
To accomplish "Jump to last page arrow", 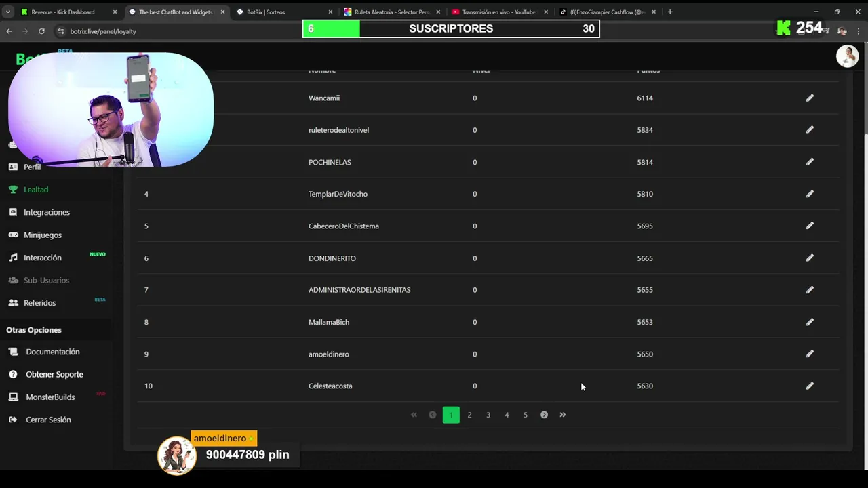I will tap(562, 415).
